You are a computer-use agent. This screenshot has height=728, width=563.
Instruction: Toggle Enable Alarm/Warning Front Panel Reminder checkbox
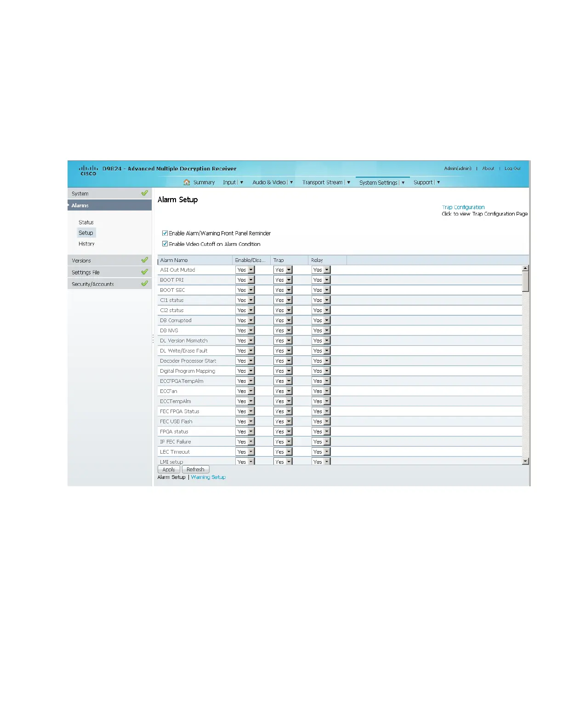click(x=165, y=233)
